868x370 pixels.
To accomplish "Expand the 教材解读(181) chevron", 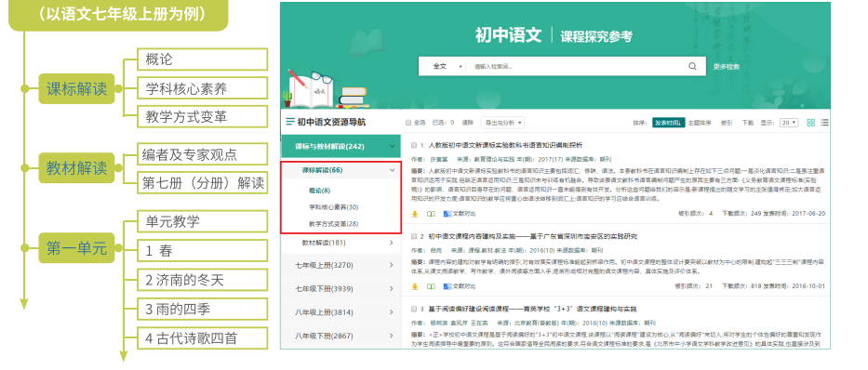I will [392, 243].
